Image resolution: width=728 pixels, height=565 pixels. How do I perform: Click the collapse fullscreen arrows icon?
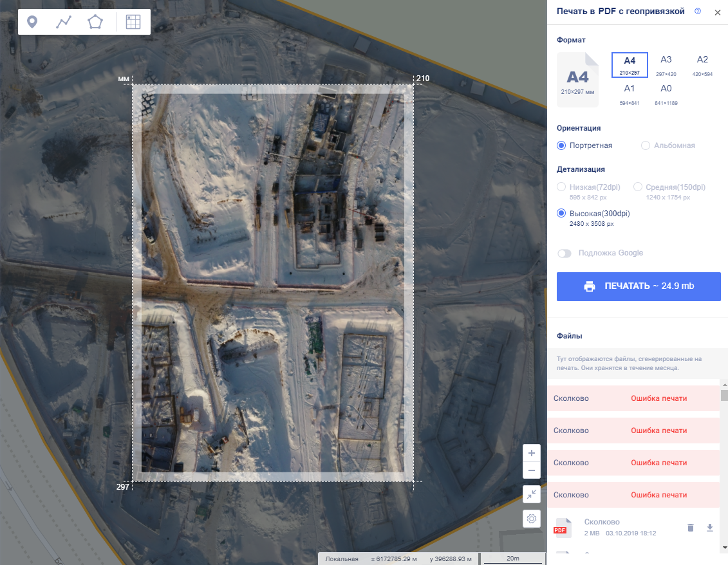(x=532, y=494)
